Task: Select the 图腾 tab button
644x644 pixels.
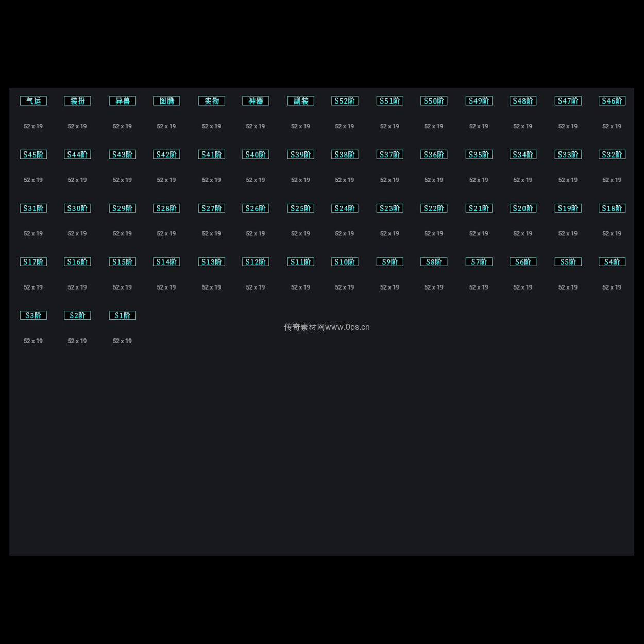Action: pyautogui.click(x=166, y=101)
